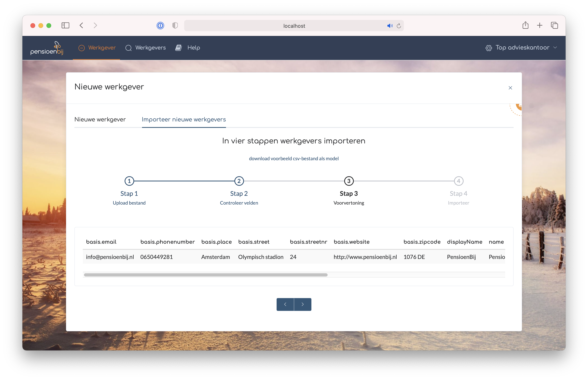Go to the next step with right chevron

(x=303, y=304)
